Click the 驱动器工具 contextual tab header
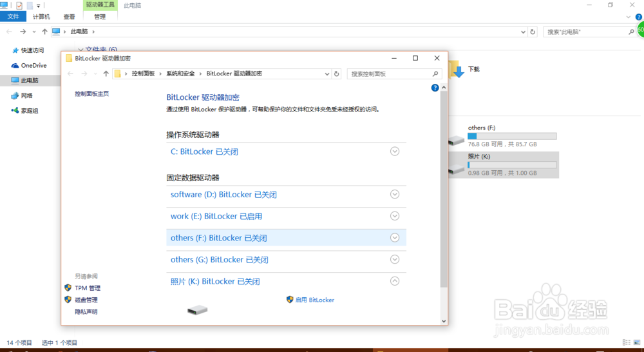The width and height of the screenshot is (644, 352). (100, 5)
